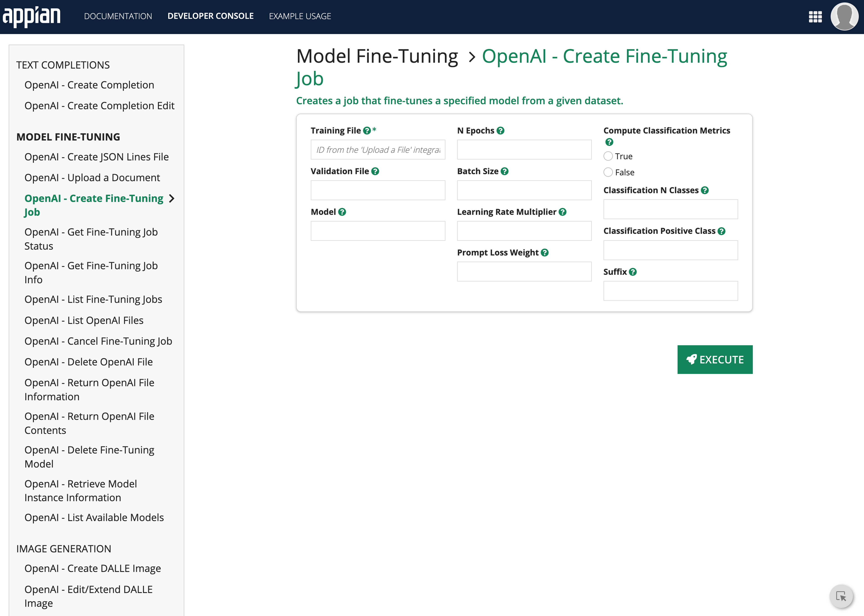Show help for Classification Positive Class
864x616 pixels.
(722, 231)
